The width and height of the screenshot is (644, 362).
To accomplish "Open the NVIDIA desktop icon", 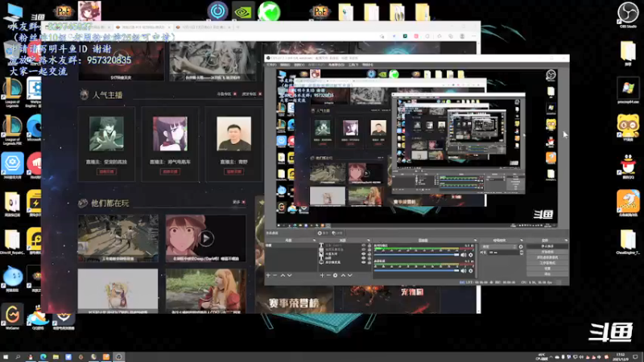I will coord(243,11).
